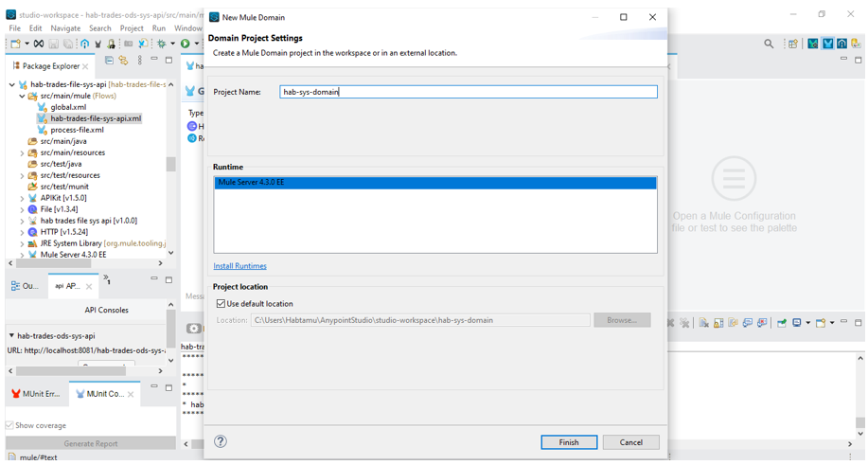The height and width of the screenshot is (465, 868).
Task: Expand the File [v1.3.4] connector
Action: 22,209
